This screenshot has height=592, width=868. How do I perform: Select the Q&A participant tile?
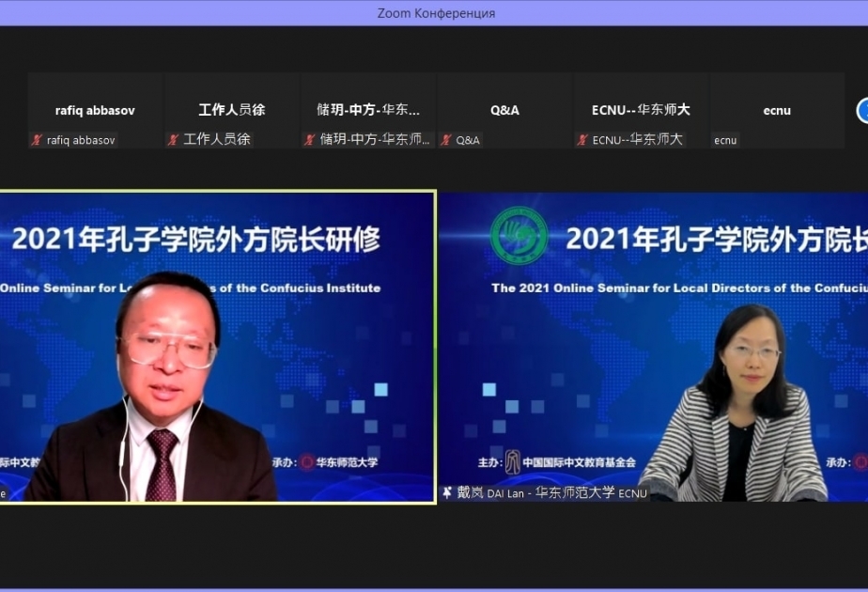pyautogui.click(x=504, y=110)
